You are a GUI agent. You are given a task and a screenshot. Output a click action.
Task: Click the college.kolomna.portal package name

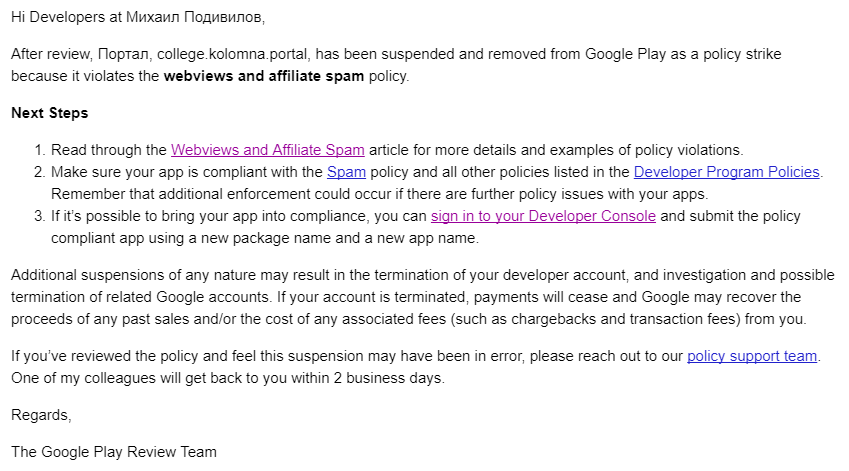tap(232, 54)
